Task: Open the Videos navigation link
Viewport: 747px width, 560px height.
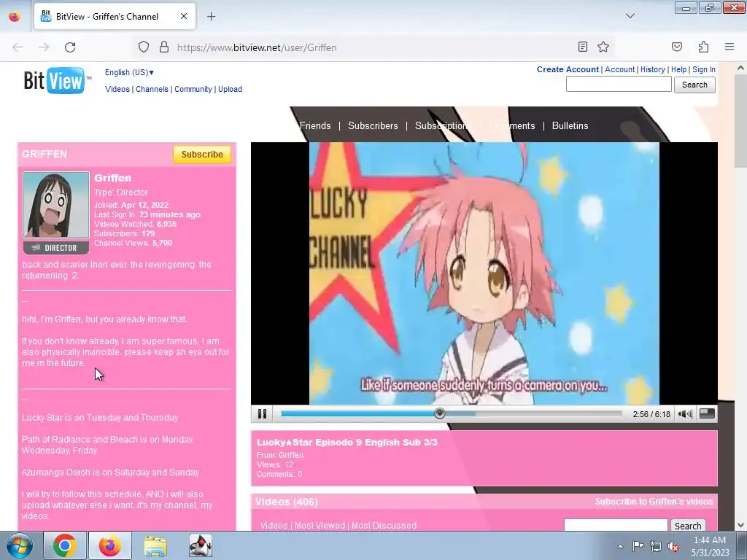Action: pyautogui.click(x=117, y=89)
